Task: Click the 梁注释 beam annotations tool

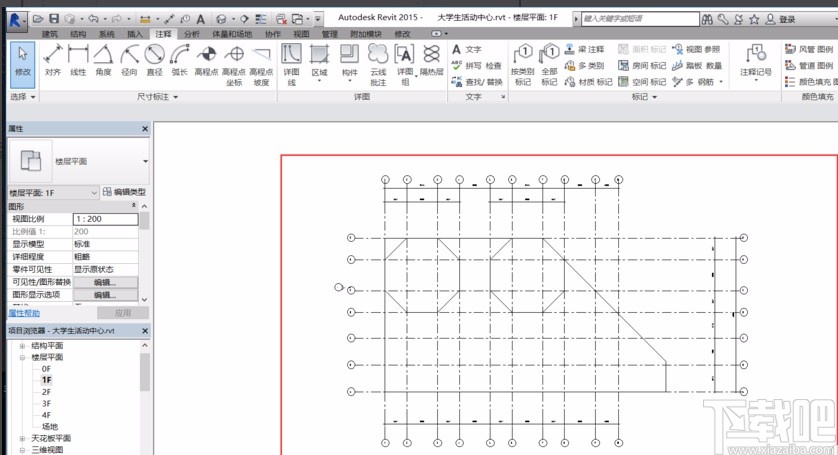Action: [x=584, y=49]
